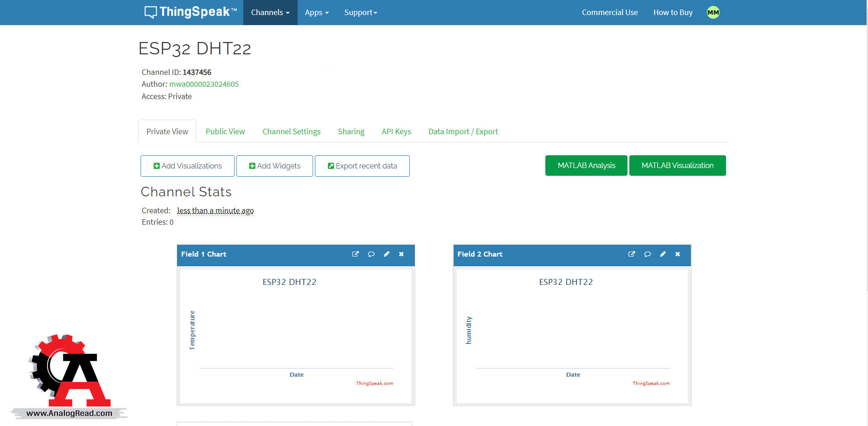This screenshot has height=426, width=868.
Task: Edit Field 2 Chart with pencil icon
Action: click(663, 254)
